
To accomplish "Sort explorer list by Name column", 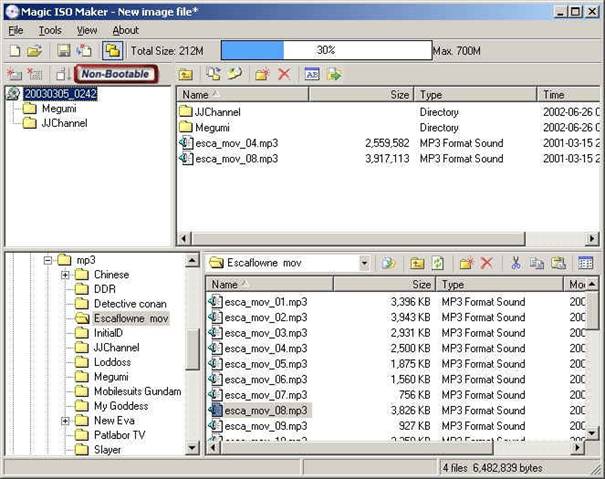I will point(270,284).
